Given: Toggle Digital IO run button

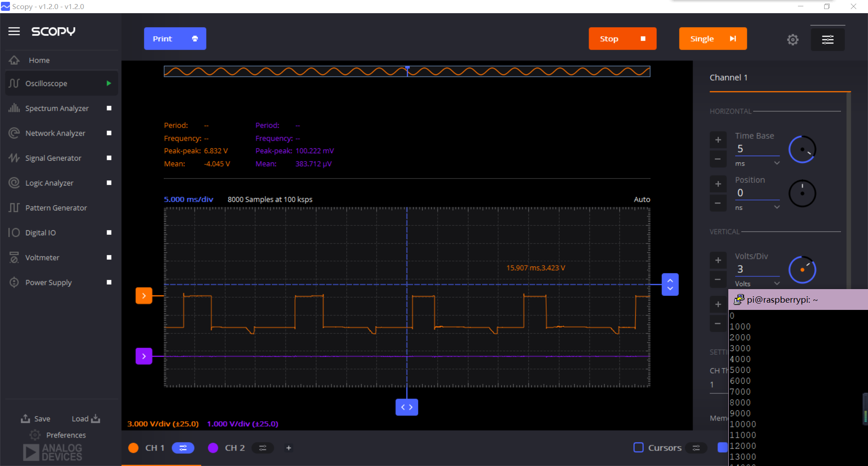Looking at the screenshot, I should (109, 233).
